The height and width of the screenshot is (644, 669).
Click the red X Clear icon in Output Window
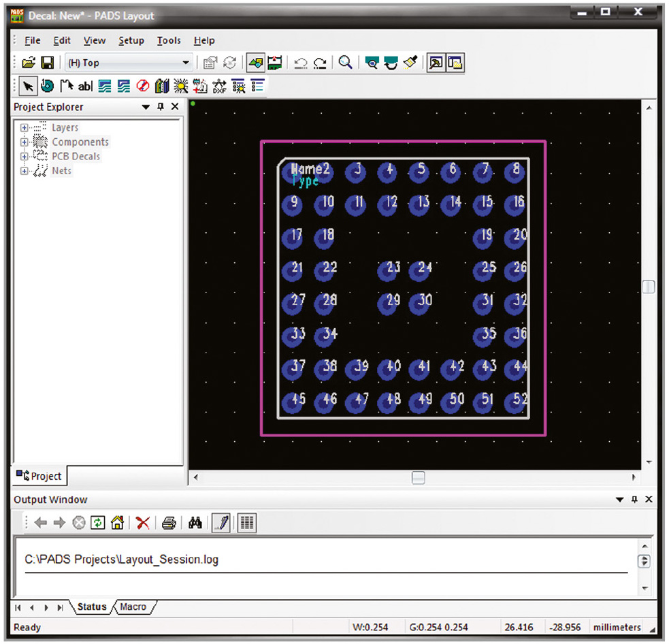143,523
